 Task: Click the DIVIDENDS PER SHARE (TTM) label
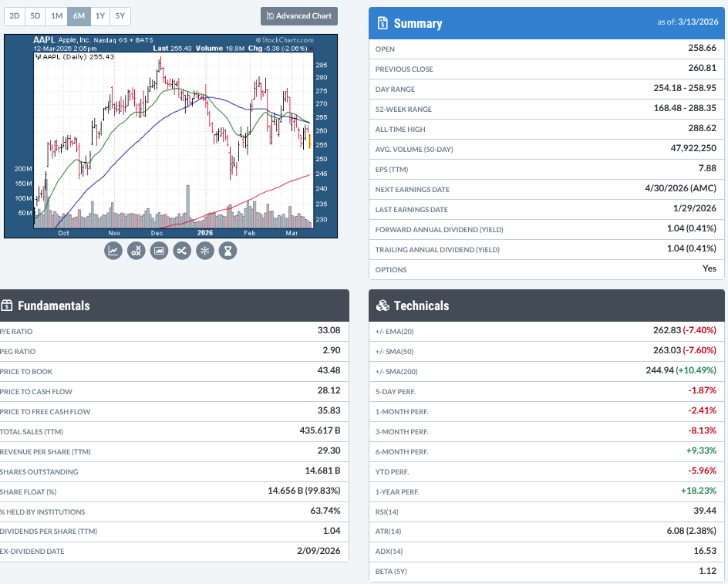pyautogui.click(x=49, y=531)
